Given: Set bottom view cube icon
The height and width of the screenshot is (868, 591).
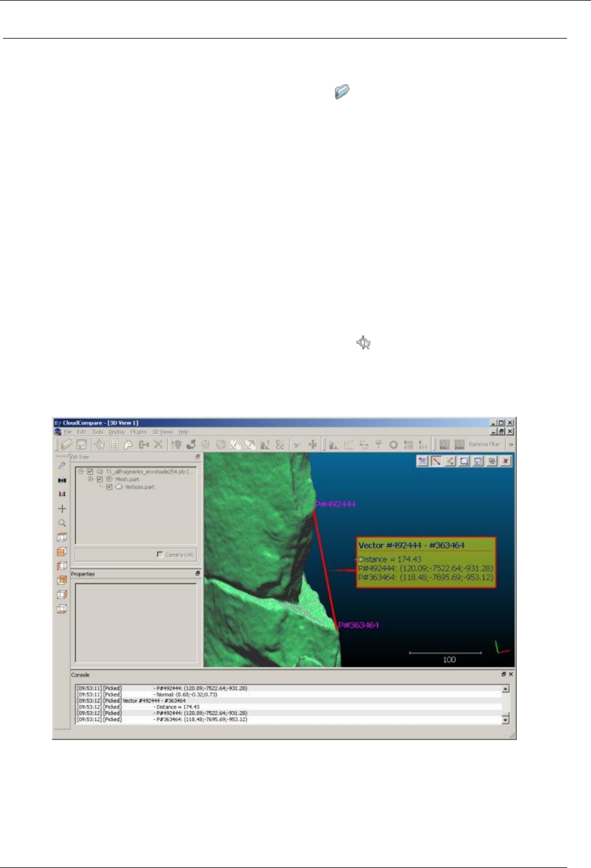Looking at the screenshot, I should pyautogui.click(x=62, y=609).
